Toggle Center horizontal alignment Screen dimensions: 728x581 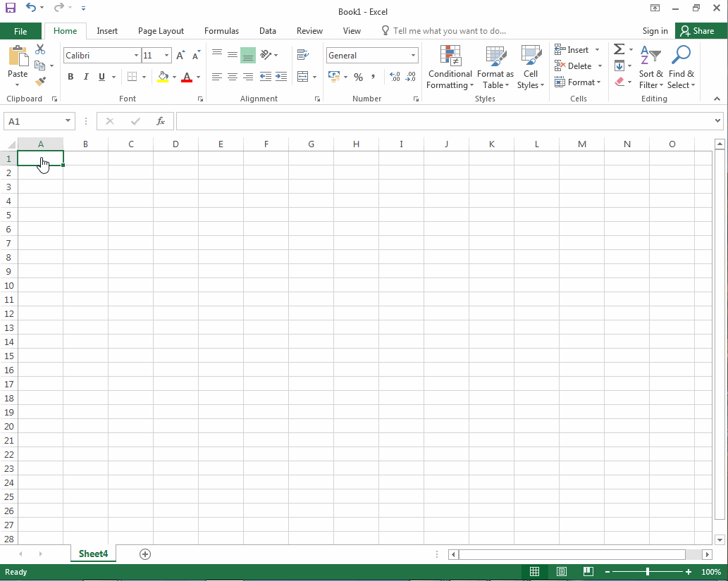coord(233,77)
